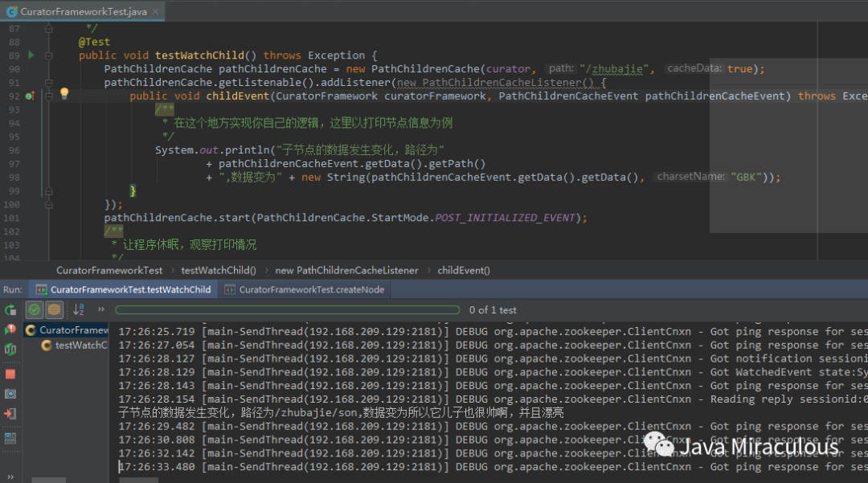Click line number 101 in the gutter
The width and height of the screenshot is (868, 483).
11,218
